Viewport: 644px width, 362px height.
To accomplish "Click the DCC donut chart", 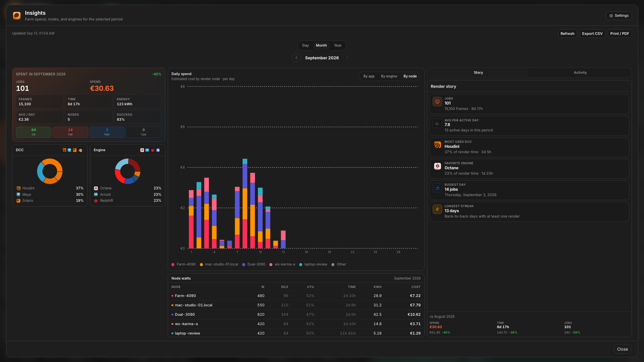I will click(50, 171).
